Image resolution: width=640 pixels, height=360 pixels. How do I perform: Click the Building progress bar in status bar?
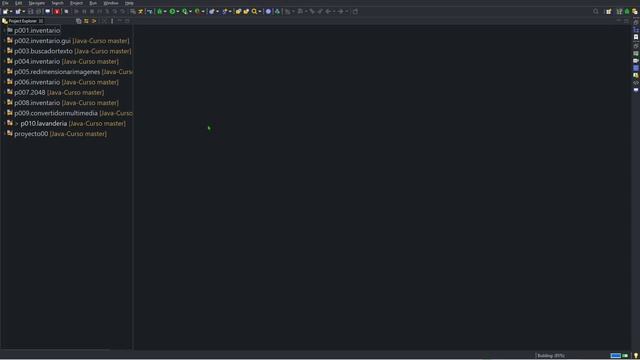pos(616,356)
